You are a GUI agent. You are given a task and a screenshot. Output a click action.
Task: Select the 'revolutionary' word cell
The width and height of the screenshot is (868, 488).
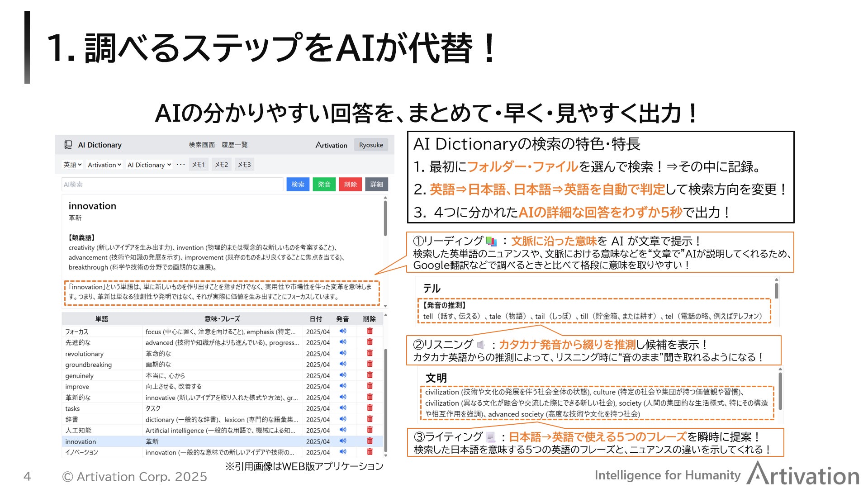pyautogui.click(x=102, y=353)
